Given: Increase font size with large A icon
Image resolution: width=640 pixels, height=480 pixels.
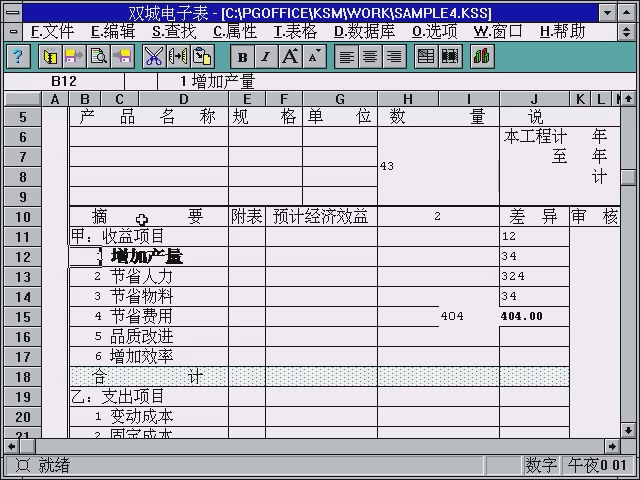Looking at the screenshot, I should point(291,56).
